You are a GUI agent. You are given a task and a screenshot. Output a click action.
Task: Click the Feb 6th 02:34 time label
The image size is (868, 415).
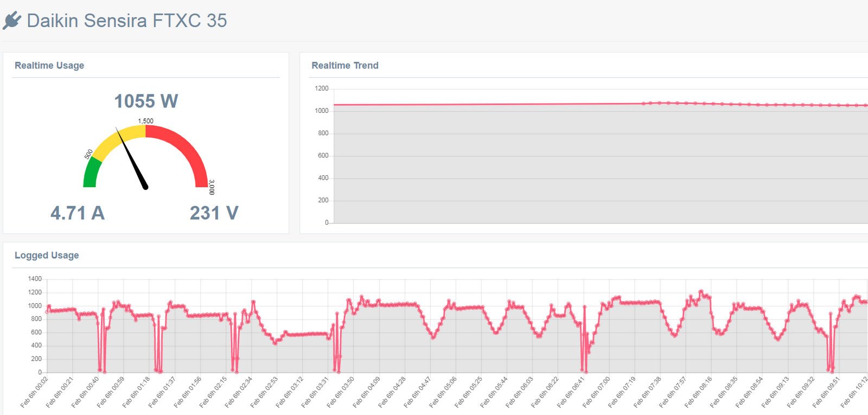[239, 392]
